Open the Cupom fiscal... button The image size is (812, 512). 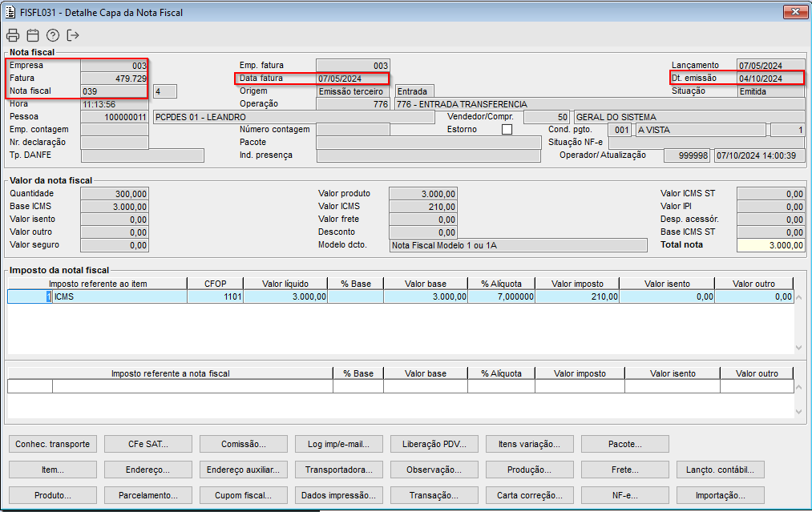(x=244, y=495)
